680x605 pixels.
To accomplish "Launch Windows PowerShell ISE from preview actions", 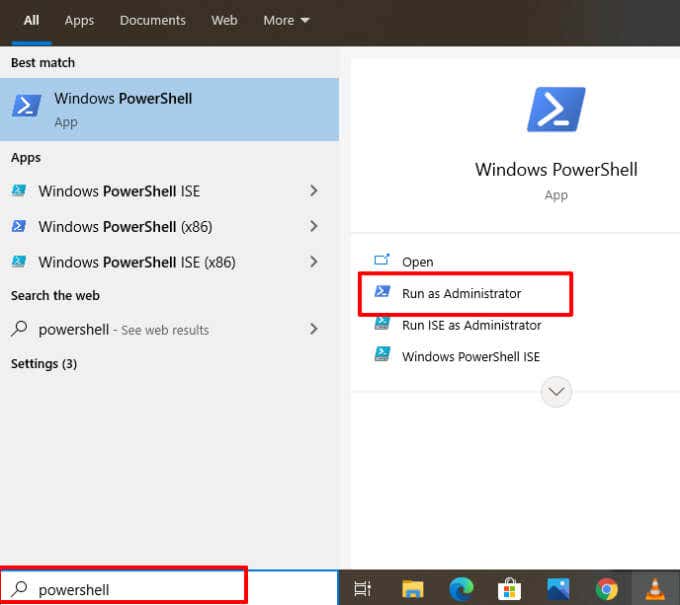I will coord(471,356).
